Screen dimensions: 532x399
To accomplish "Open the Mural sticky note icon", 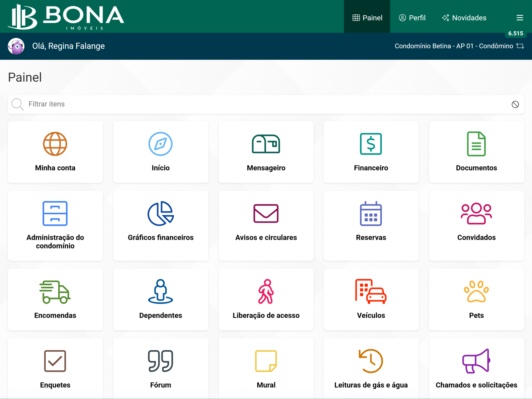I will tap(266, 361).
